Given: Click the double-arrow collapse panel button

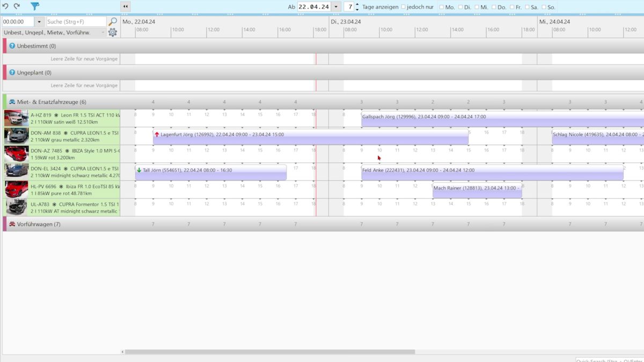Looking at the screenshot, I should point(125,6).
